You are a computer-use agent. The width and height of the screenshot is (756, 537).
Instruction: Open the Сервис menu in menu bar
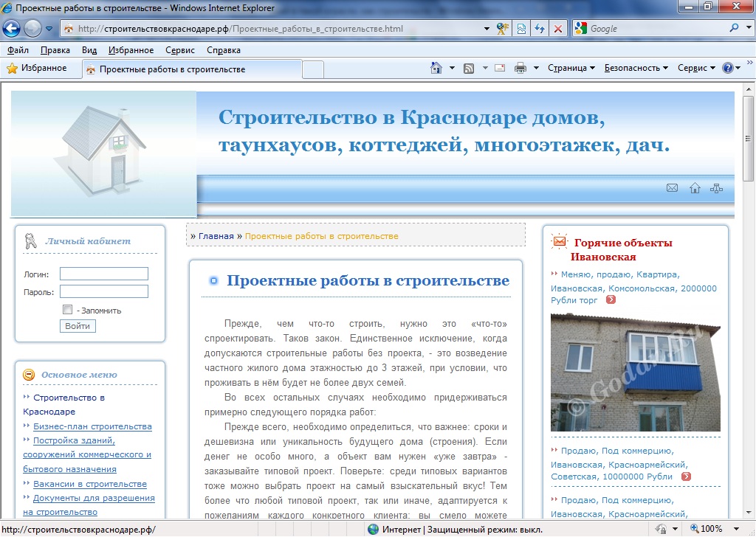(x=180, y=50)
